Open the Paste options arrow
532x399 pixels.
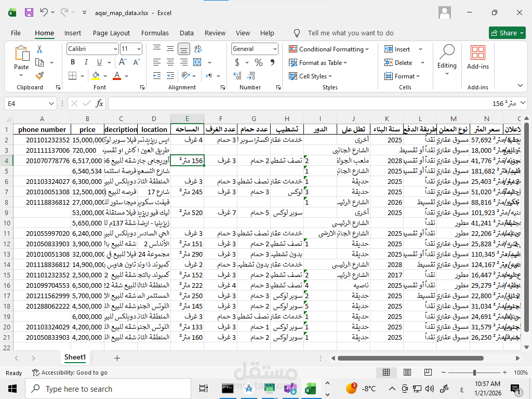pos(21,75)
